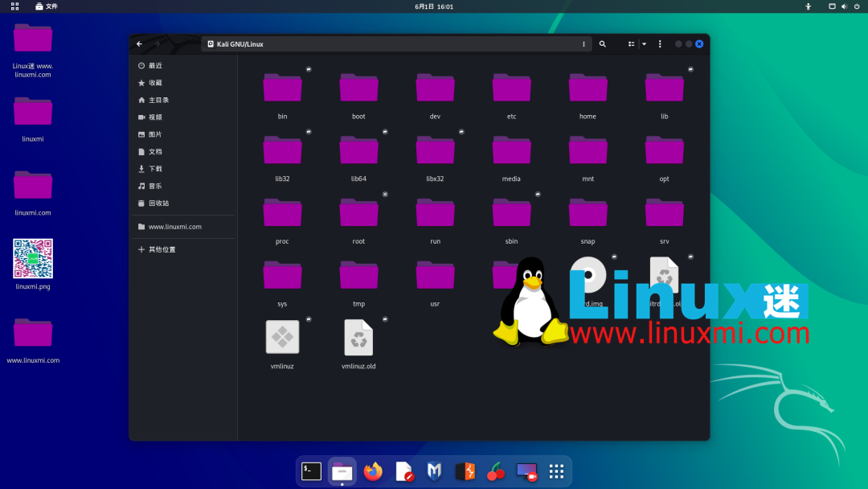Expand the view options dropdown arrow
Screen dimensions: 868x489
pos(645,43)
